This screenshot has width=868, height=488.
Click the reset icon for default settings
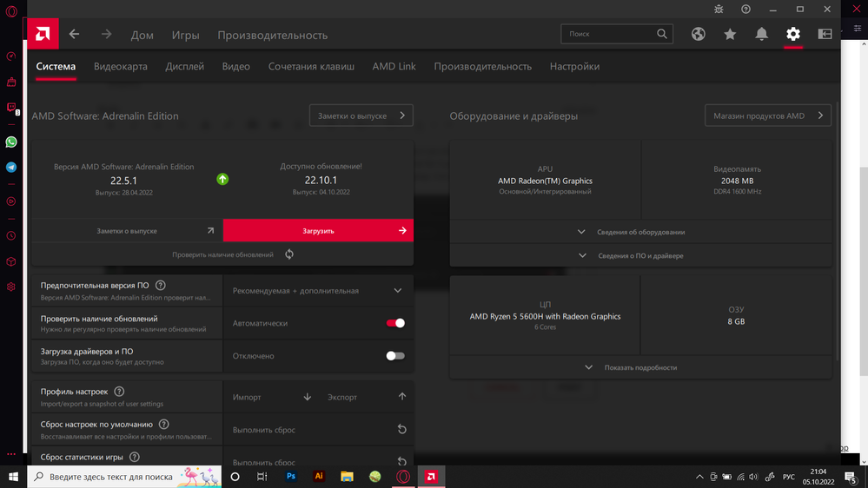point(402,429)
